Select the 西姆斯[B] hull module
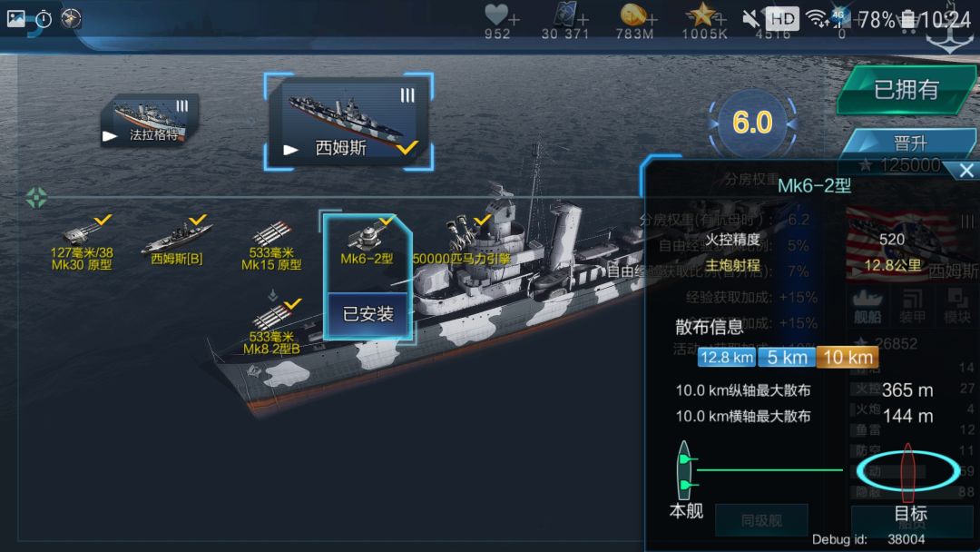The width and height of the screenshot is (980, 552). [177, 241]
